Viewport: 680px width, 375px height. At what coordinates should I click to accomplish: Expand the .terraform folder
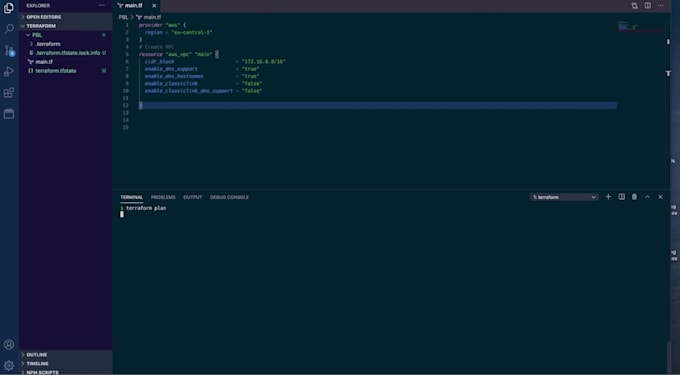tap(65, 44)
